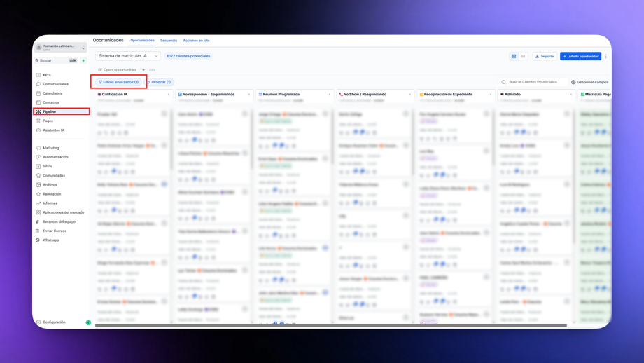Open Enviar Correos icon
This screenshot has width=644, height=363.
[38, 231]
